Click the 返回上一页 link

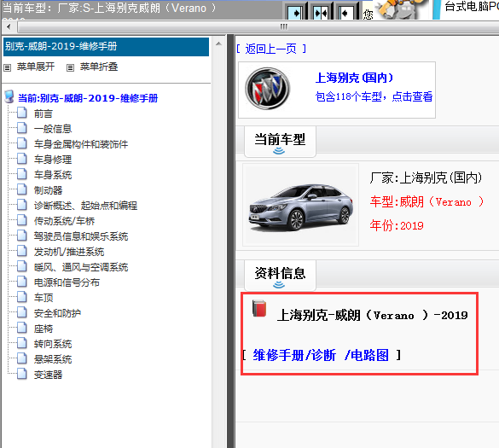pyautogui.click(x=271, y=49)
